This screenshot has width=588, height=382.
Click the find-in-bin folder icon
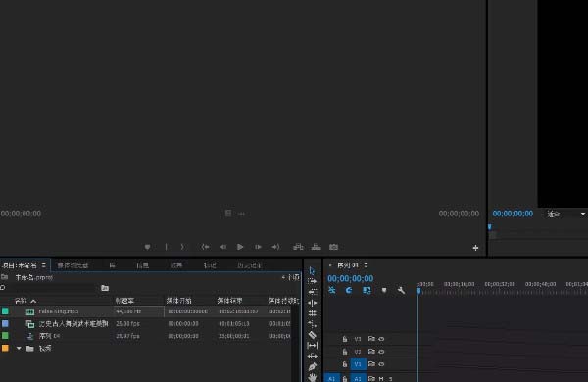coord(105,288)
